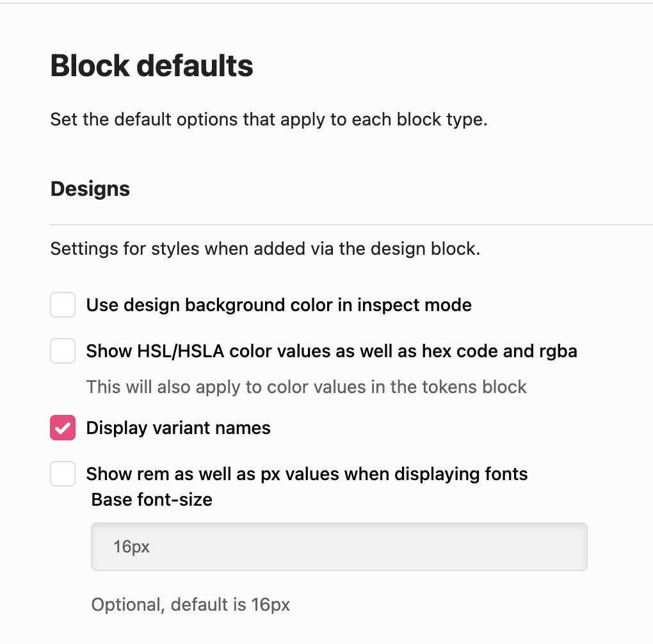The image size is (653, 644).
Task: Click the 'Base font-size' field label
Action: tap(152, 499)
